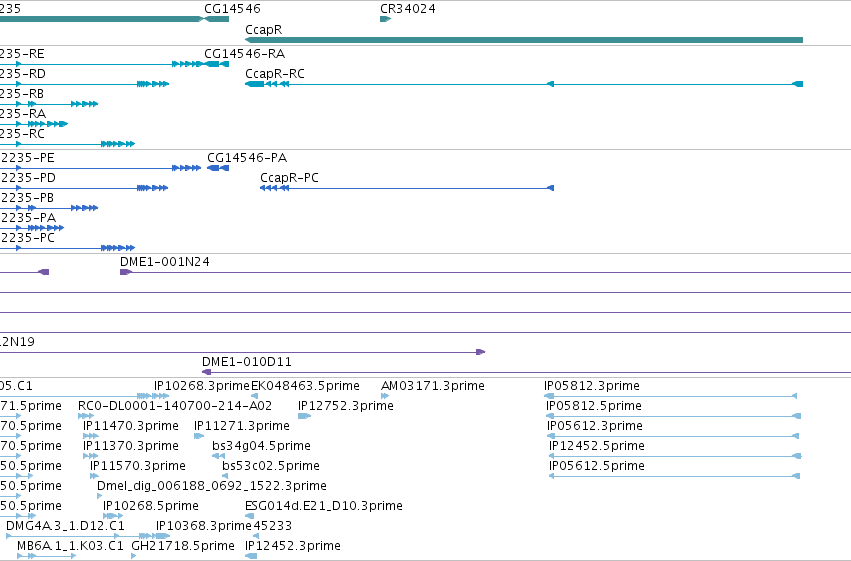Click the 2235-RD transcript label
The image size is (851, 561).
point(23,74)
